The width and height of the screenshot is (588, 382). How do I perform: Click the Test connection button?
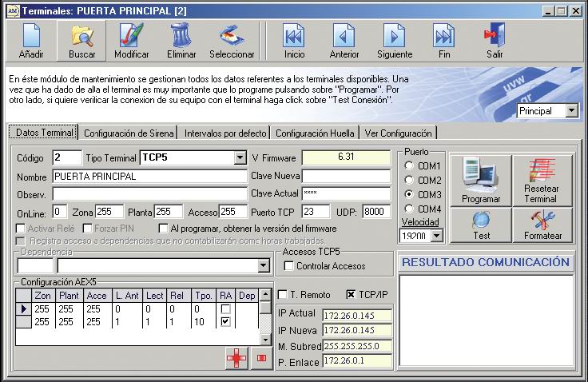(481, 225)
